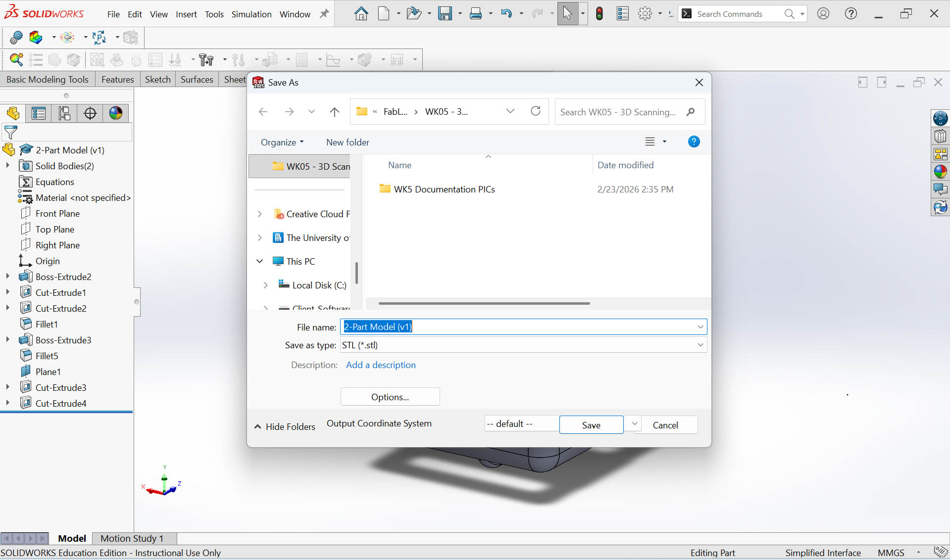Open the File menu
Image resolution: width=950 pixels, height=560 pixels.
pyautogui.click(x=113, y=14)
